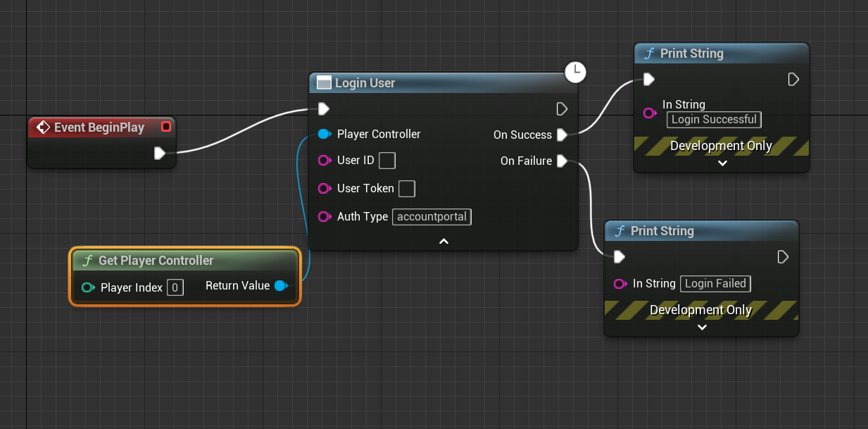The height and width of the screenshot is (429, 868).
Task: Click the User Token input pin
Action: click(324, 188)
